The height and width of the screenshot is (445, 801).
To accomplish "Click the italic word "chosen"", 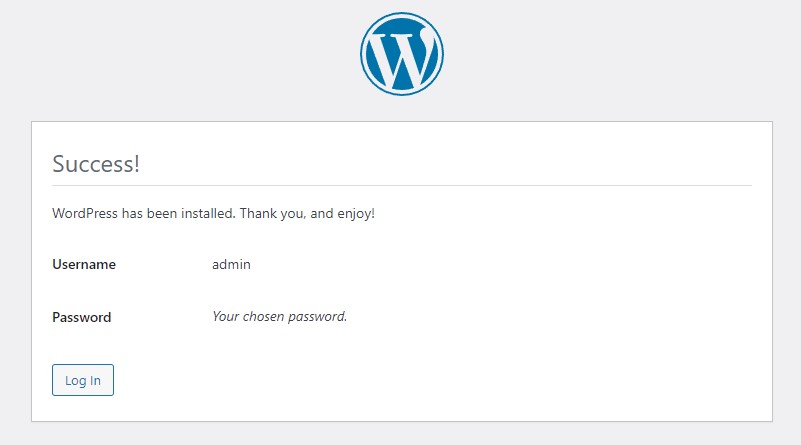I will (264, 316).
